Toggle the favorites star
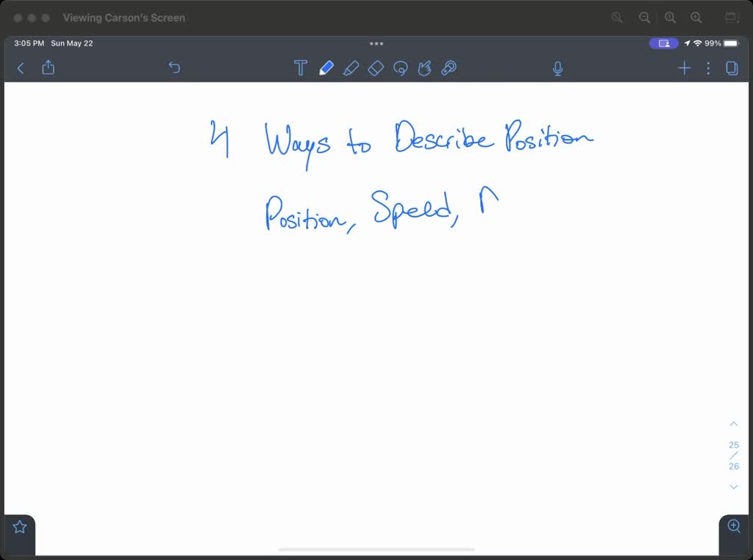This screenshot has width=753, height=560. (19, 525)
